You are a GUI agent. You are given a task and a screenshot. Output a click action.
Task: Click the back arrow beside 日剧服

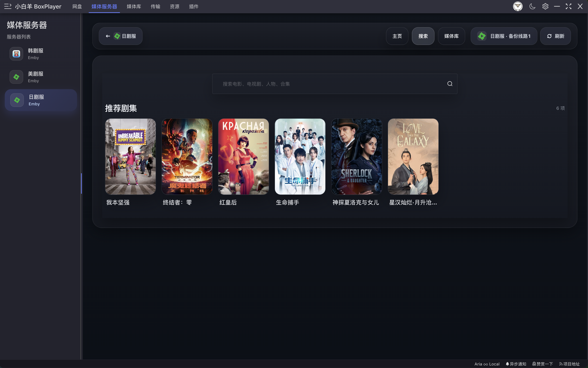click(108, 36)
